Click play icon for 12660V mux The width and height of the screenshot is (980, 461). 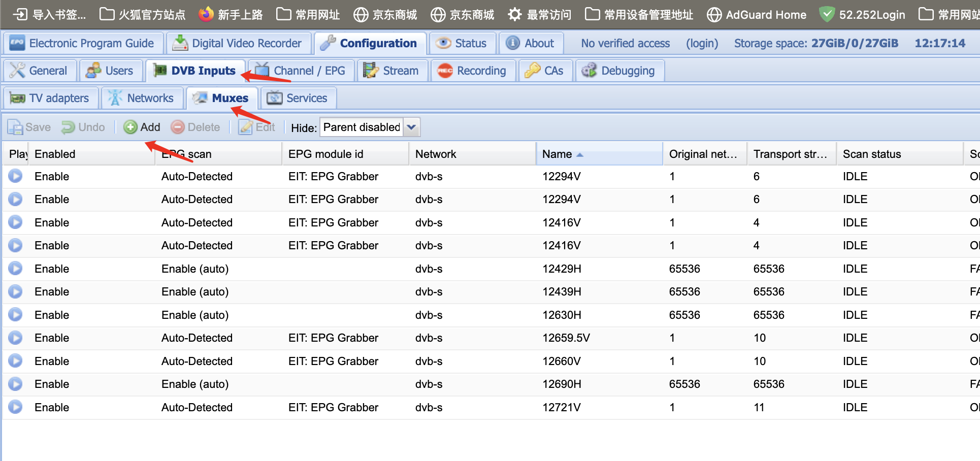(x=15, y=361)
